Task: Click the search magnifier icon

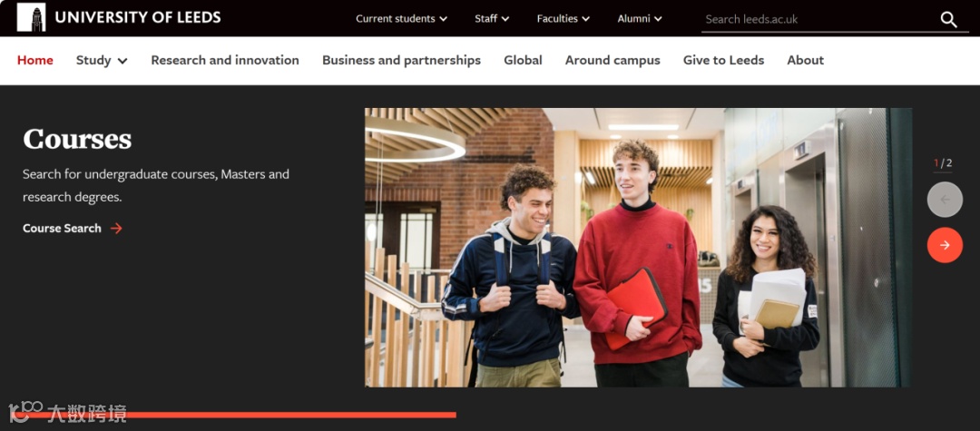Action: click(x=948, y=19)
